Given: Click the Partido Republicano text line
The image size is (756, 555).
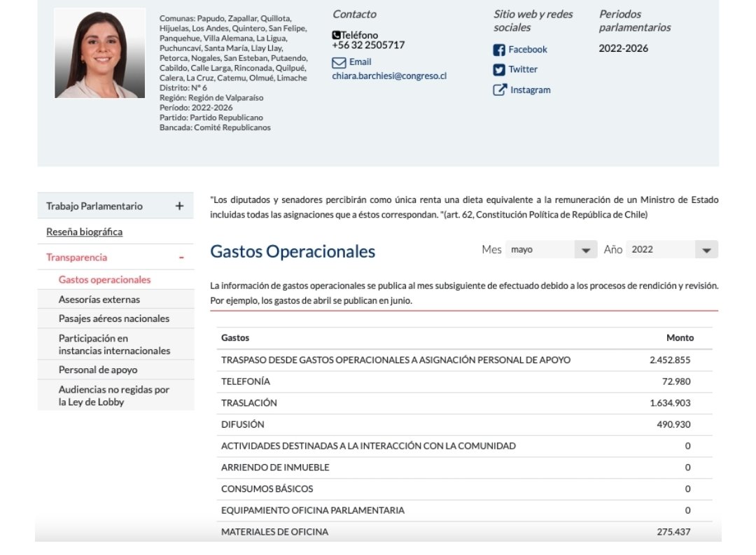Looking at the screenshot, I should 211,117.
